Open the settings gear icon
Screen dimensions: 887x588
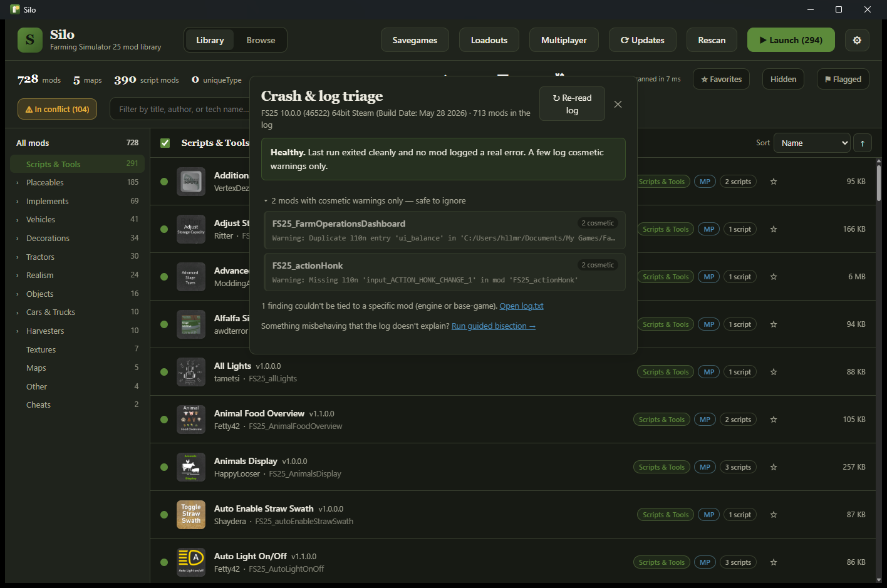(857, 40)
